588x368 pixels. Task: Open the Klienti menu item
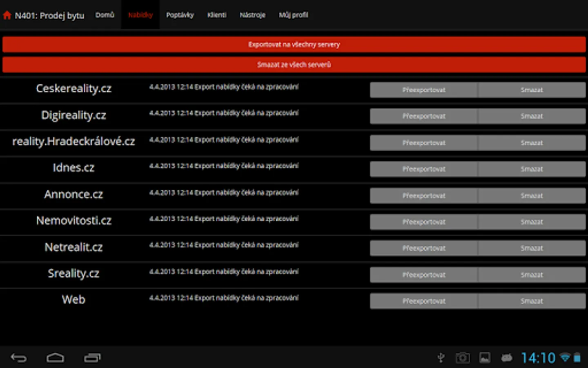pyautogui.click(x=217, y=15)
